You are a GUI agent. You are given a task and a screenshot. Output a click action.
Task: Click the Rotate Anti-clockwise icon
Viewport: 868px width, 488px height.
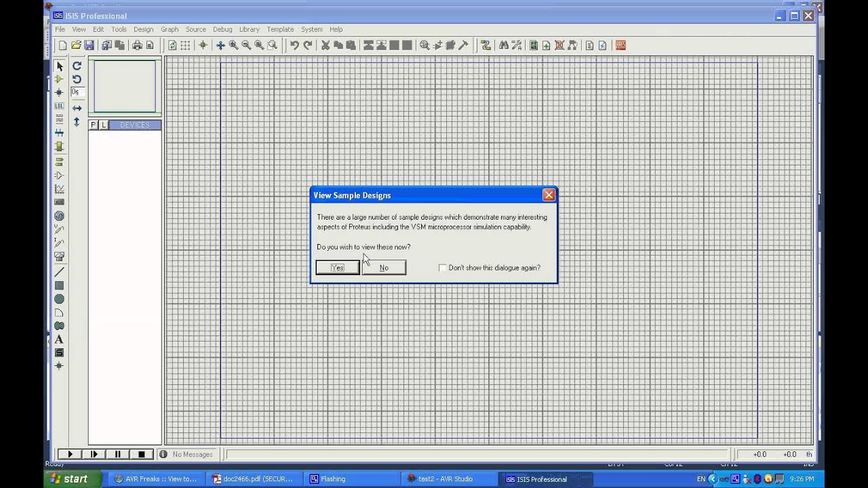(x=77, y=79)
